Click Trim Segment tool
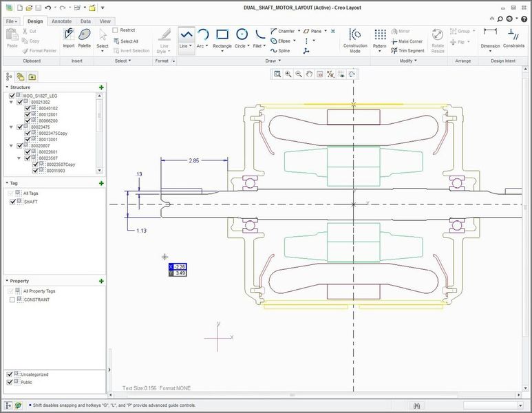This screenshot has height=413, width=532. click(407, 50)
